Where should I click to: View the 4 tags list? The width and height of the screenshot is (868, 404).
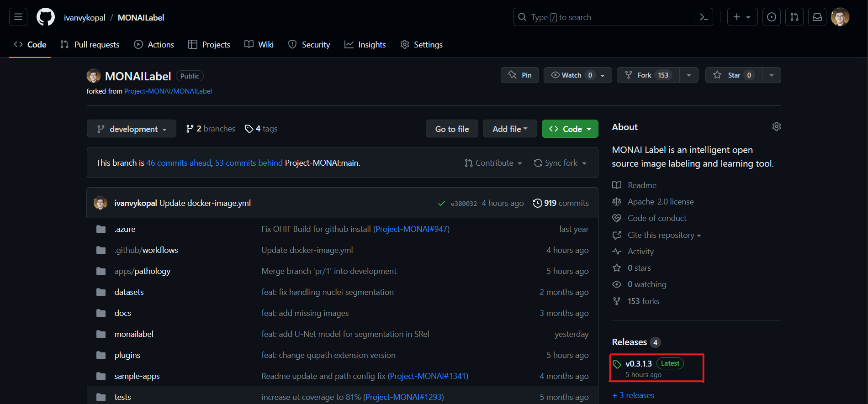pos(261,129)
